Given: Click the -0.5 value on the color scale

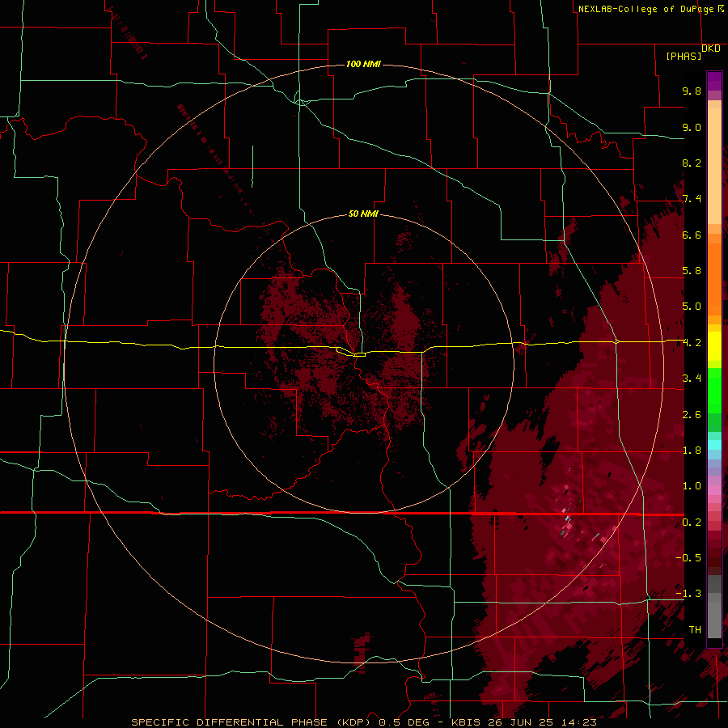Looking at the screenshot, I should (x=688, y=558).
